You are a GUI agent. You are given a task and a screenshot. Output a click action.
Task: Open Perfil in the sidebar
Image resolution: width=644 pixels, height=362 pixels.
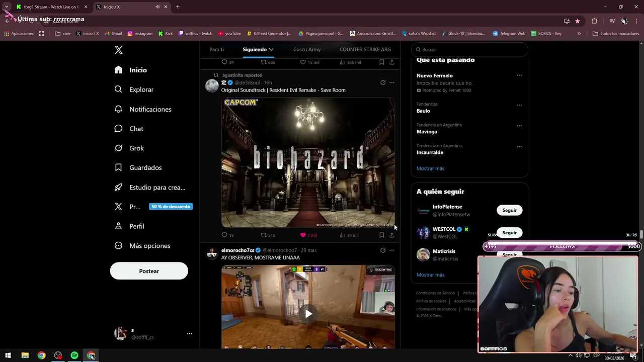[129, 226]
